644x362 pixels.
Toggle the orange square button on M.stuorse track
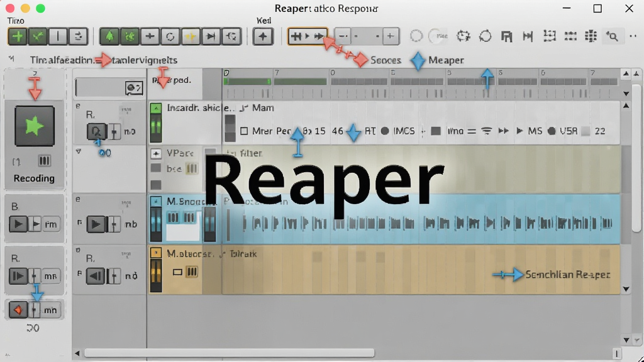pos(156,253)
